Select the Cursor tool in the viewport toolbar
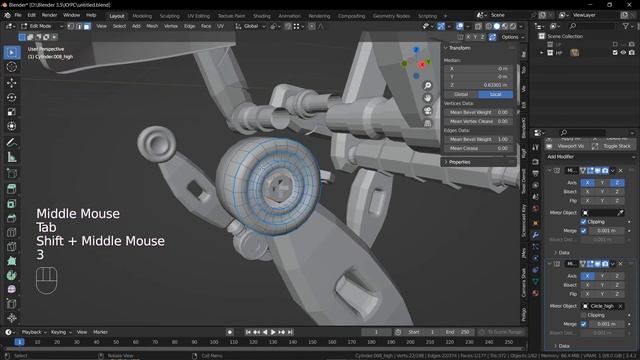 click(11, 67)
